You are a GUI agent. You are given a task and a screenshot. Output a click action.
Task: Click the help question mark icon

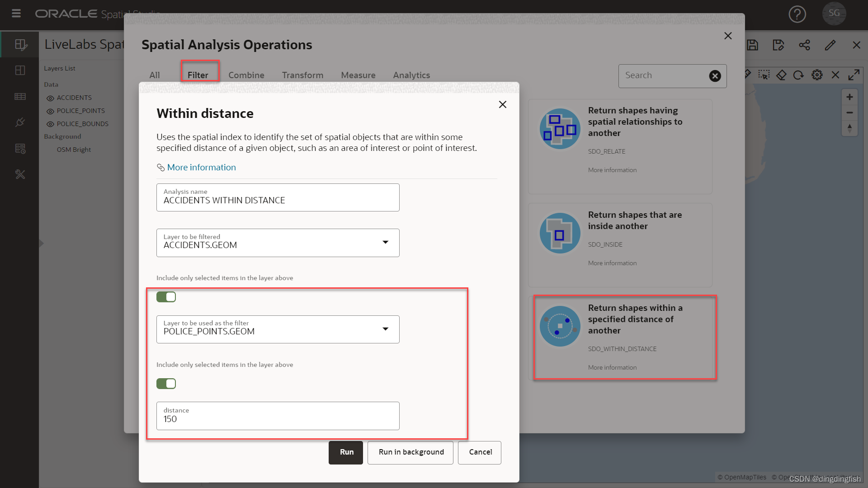point(797,14)
